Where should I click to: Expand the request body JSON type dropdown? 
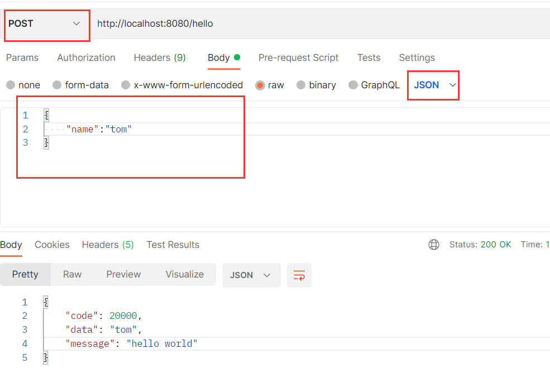coord(434,85)
